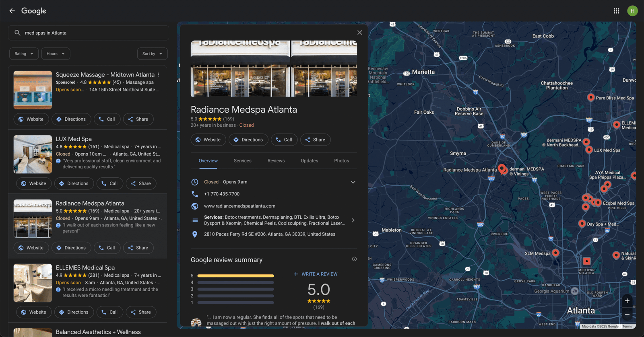Screen dimensions: 644x337
Task: Click the 1-star rating bar
Action: pos(235,302)
